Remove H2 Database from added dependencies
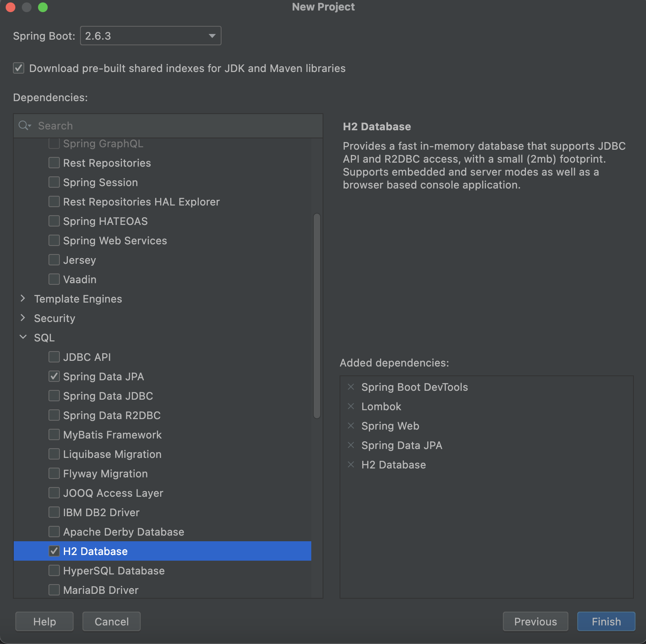This screenshot has height=644, width=646. click(351, 464)
